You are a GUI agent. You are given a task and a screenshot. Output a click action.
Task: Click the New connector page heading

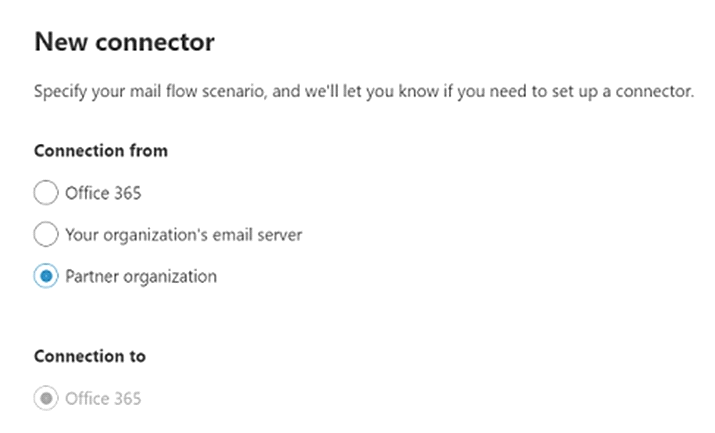point(124,42)
